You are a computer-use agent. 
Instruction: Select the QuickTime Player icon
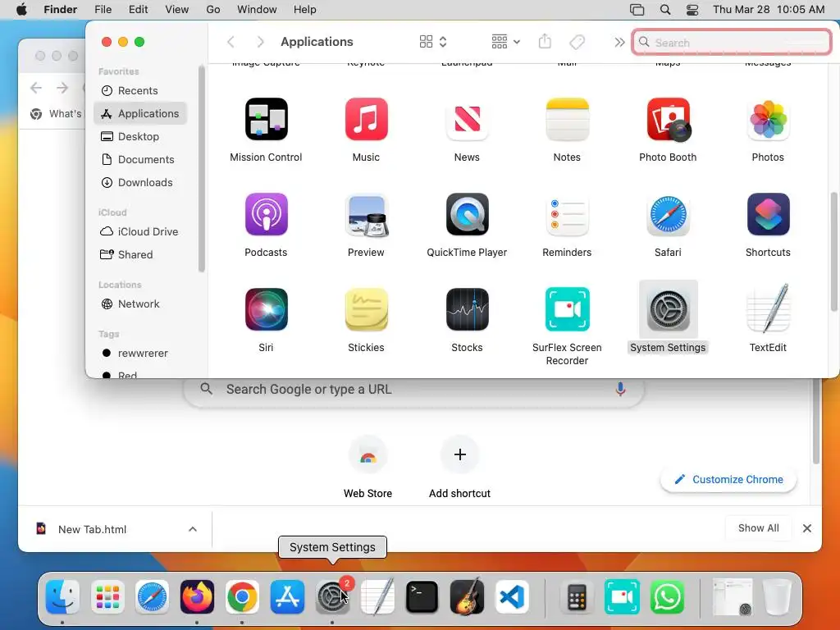[467, 214]
